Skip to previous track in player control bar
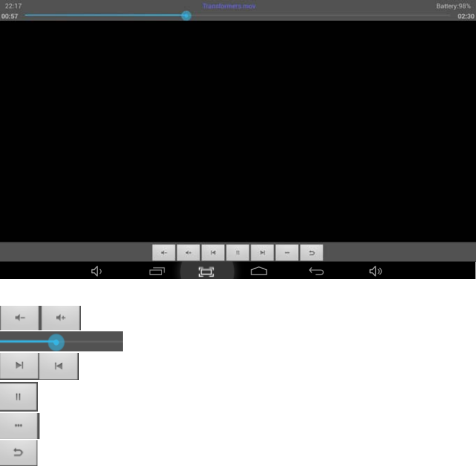The image size is (476, 466). [213, 252]
